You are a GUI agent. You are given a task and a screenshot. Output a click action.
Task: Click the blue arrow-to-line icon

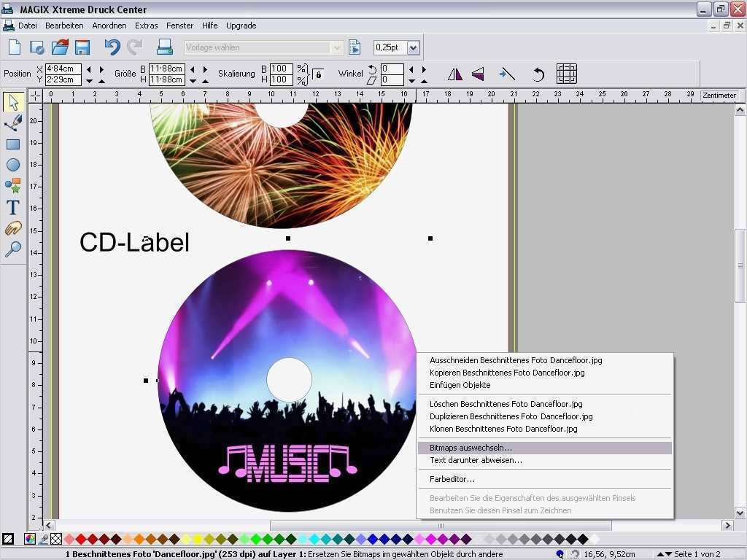(507, 74)
